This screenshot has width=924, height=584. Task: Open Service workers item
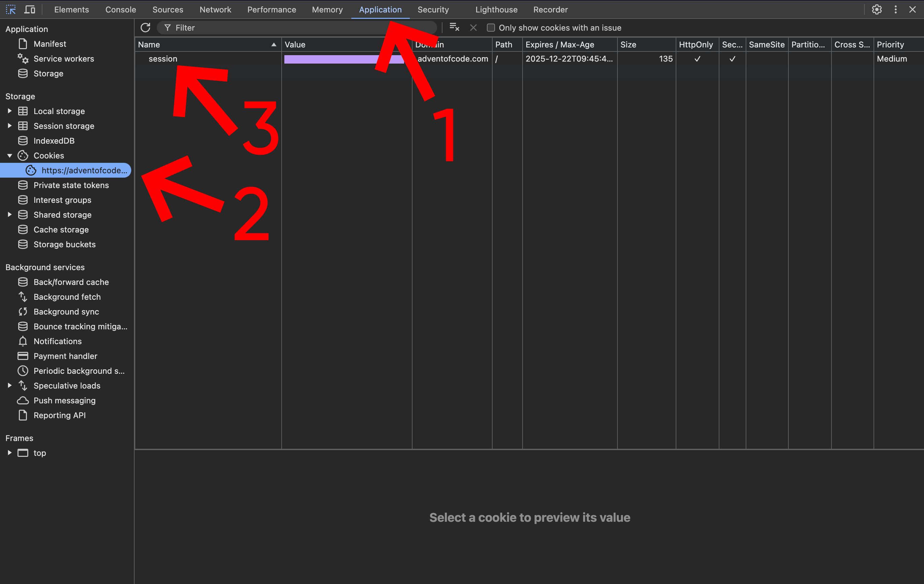(x=64, y=59)
